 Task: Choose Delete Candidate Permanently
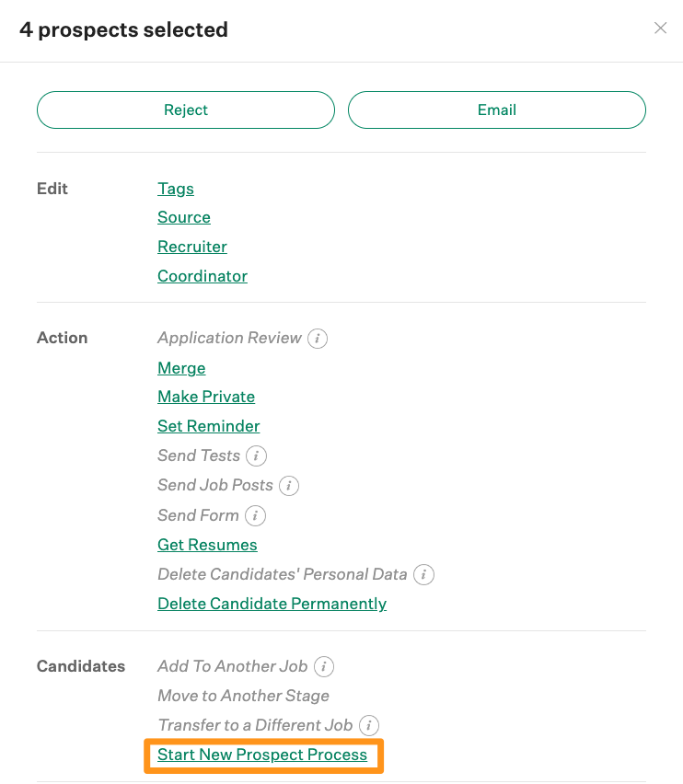(x=272, y=604)
